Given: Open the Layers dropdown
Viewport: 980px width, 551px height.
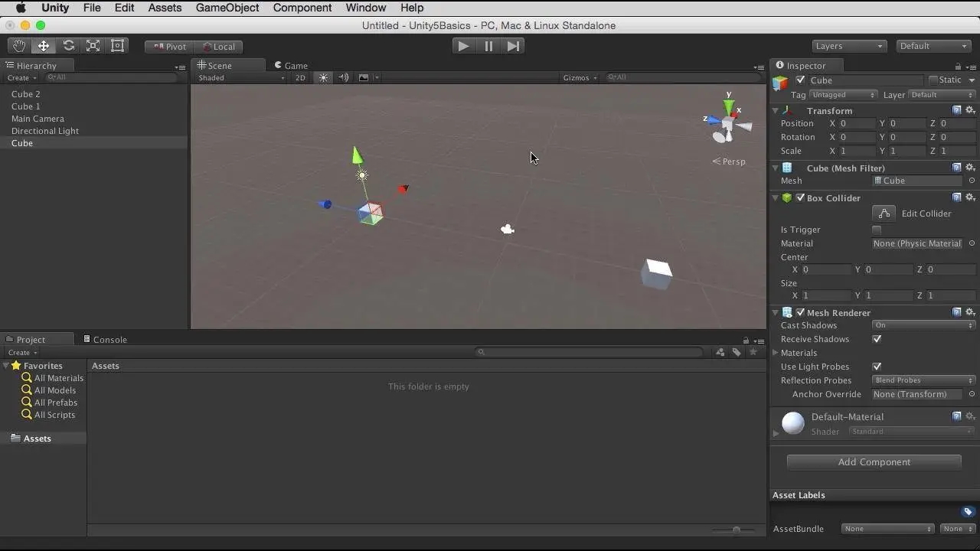Looking at the screenshot, I should click(x=849, y=46).
